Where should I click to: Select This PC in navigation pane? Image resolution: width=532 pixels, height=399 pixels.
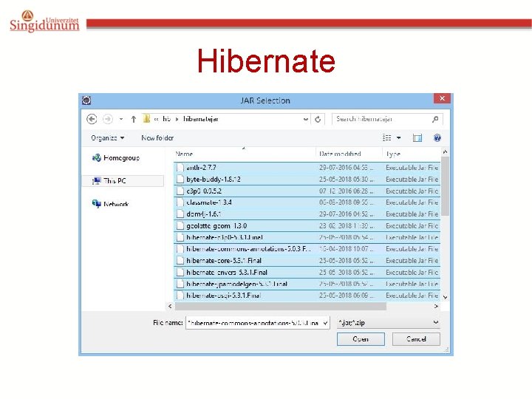(x=123, y=181)
